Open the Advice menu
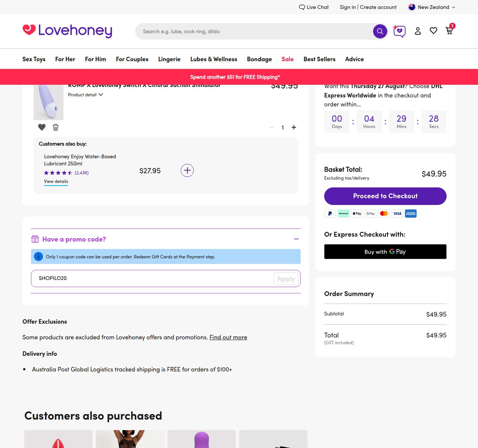Screen dimensions: 478x448 354,59
